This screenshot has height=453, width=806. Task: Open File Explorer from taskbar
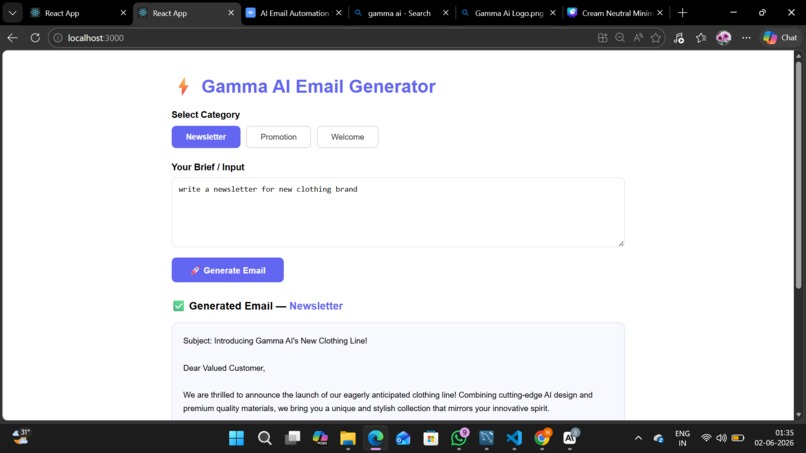point(348,438)
